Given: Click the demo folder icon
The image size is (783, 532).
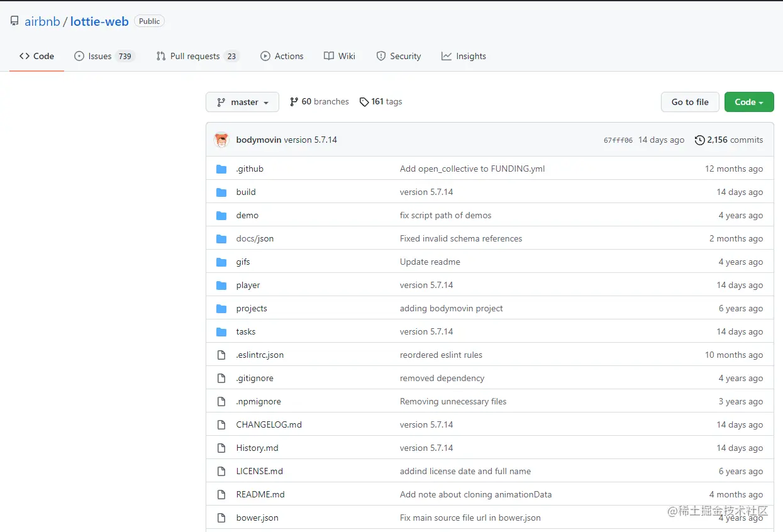Looking at the screenshot, I should [x=221, y=216].
